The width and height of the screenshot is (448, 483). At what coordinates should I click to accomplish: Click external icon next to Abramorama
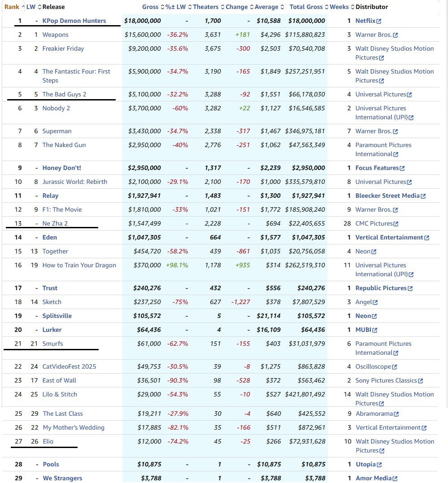click(x=396, y=414)
